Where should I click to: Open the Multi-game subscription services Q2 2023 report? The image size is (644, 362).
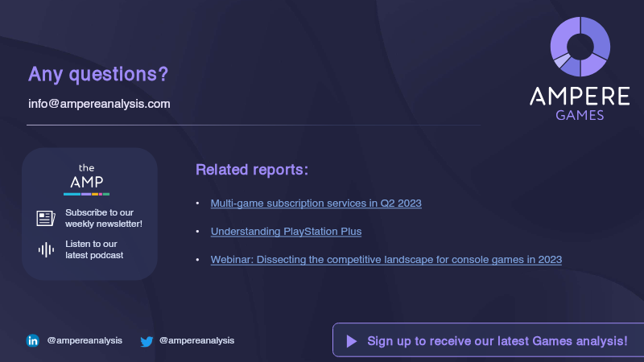[316, 203]
